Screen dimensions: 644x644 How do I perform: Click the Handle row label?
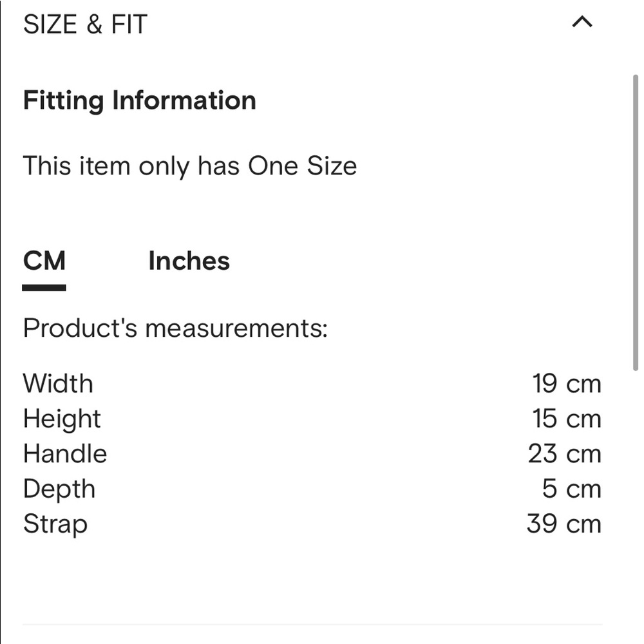tap(65, 453)
